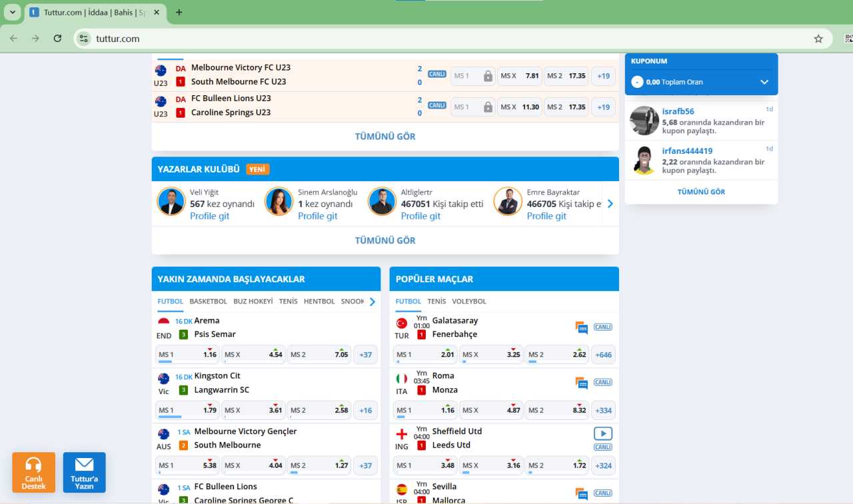Pick MS 1 1.79 on Kingston Cit match
The width and height of the screenshot is (853, 504).
[188, 410]
